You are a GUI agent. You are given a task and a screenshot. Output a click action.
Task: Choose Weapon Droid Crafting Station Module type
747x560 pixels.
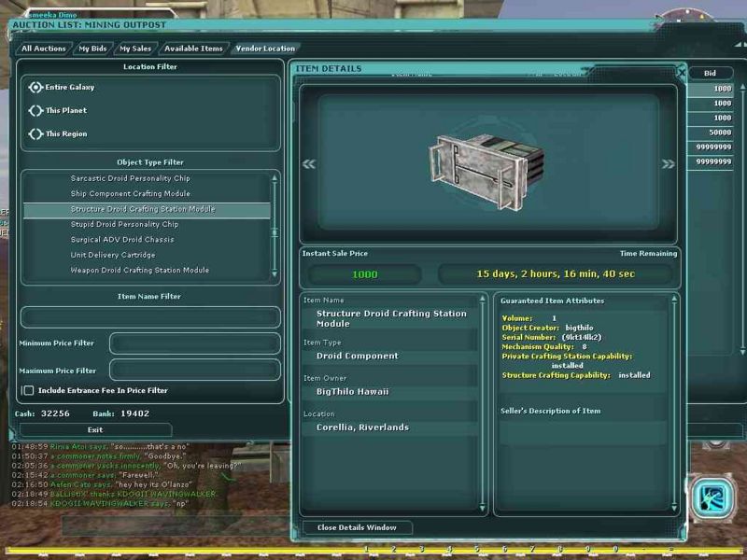(x=139, y=270)
